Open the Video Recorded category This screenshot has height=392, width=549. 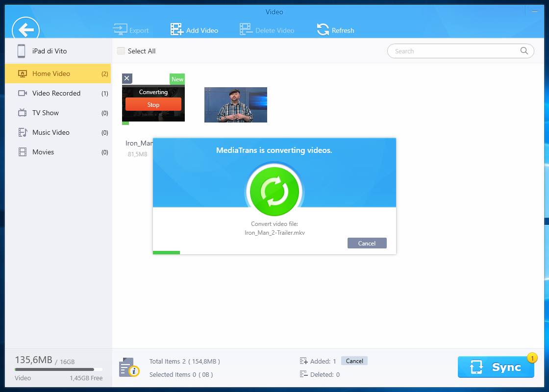[58, 93]
